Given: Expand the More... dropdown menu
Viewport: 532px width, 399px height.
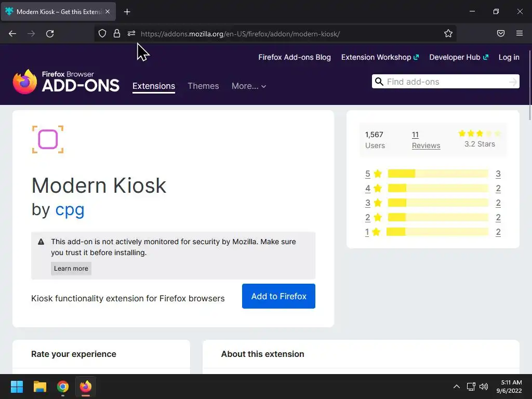Looking at the screenshot, I should click(x=249, y=86).
